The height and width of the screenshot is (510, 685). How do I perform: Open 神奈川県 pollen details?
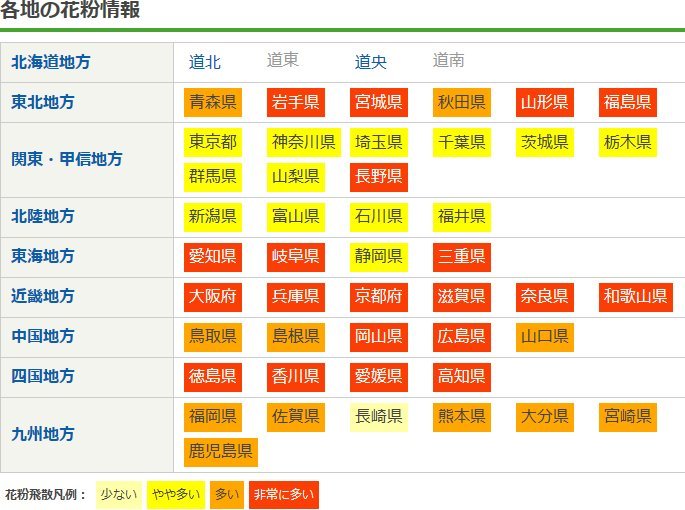[x=304, y=142]
